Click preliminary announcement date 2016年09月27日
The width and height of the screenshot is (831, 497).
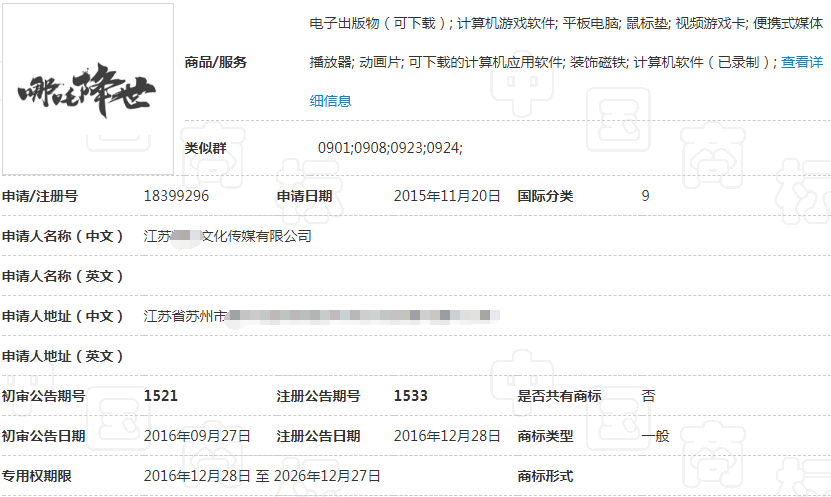point(197,436)
